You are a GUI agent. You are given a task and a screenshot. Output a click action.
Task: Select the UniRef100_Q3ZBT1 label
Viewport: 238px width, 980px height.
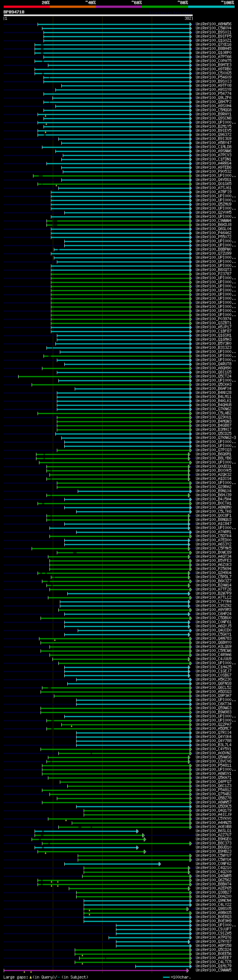pos(213,323)
